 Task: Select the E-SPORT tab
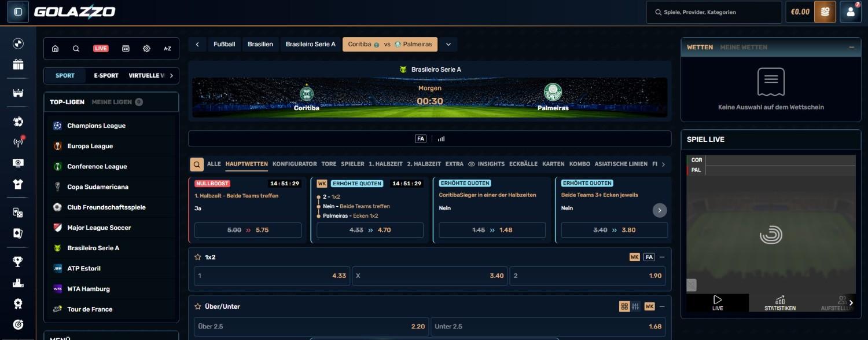click(x=106, y=75)
